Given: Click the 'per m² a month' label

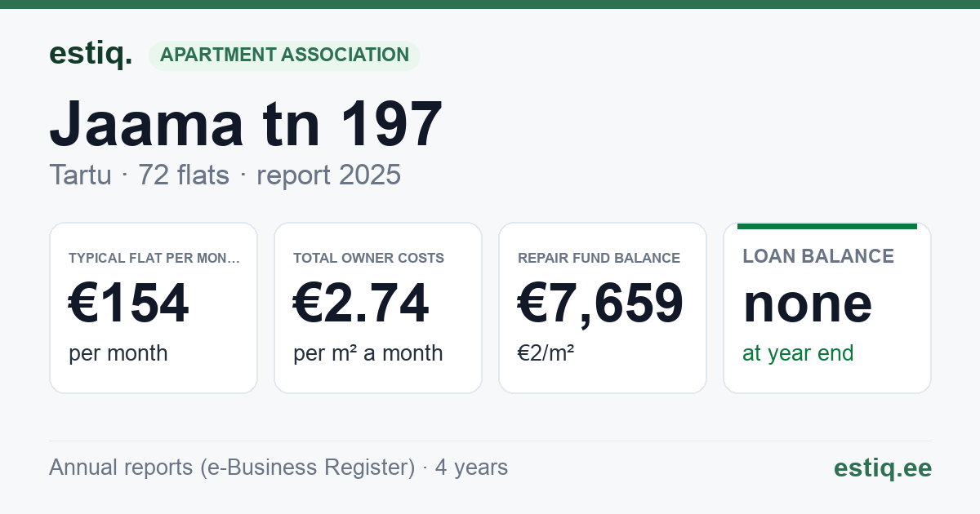Looking at the screenshot, I should pyautogui.click(x=368, y=353).
